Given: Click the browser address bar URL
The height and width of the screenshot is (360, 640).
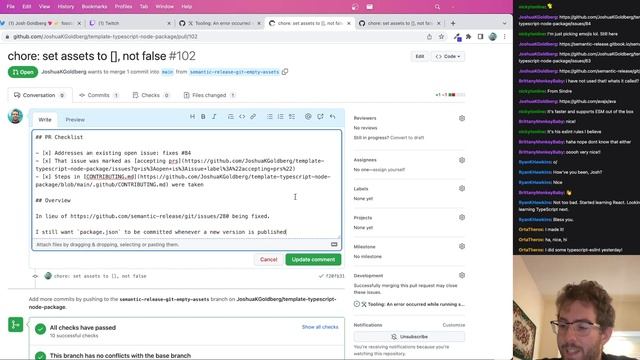Looking at the screenshot, I should [x=105, y=37].
